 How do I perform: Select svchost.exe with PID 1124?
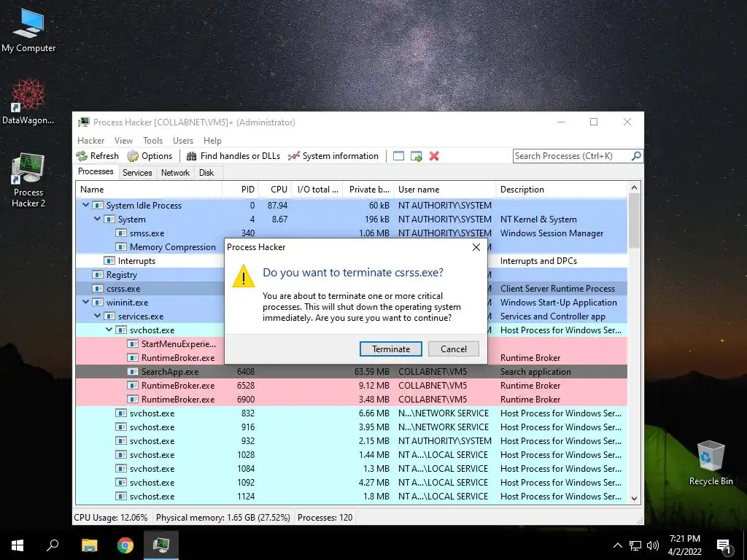[352, 496]
